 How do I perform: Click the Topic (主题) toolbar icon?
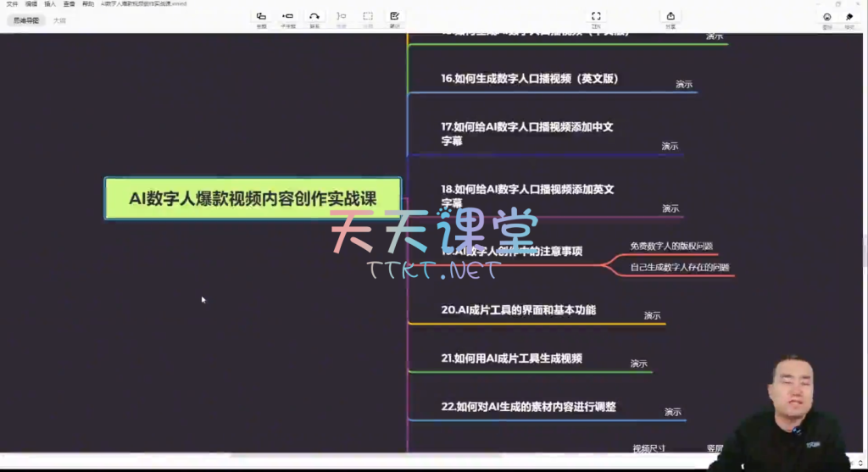point(261,17)
